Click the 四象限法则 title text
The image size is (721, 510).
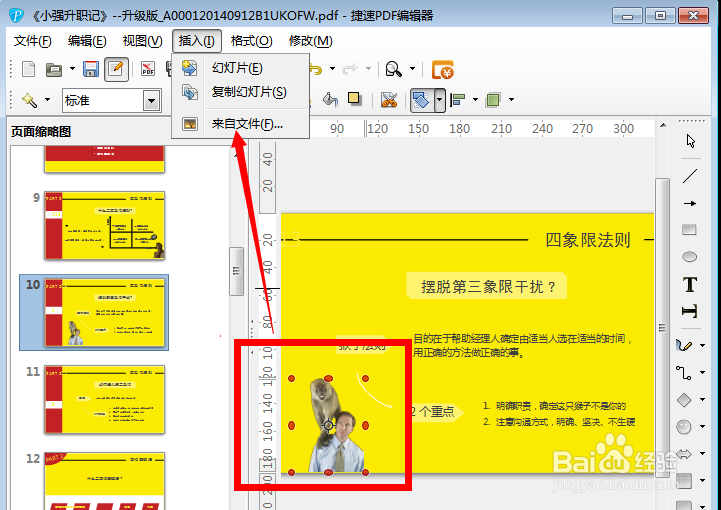point(588,240)
